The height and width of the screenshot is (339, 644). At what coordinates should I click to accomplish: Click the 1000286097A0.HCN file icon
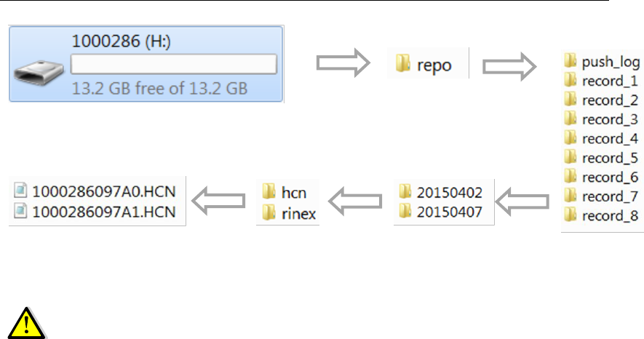tap(21, 192)
